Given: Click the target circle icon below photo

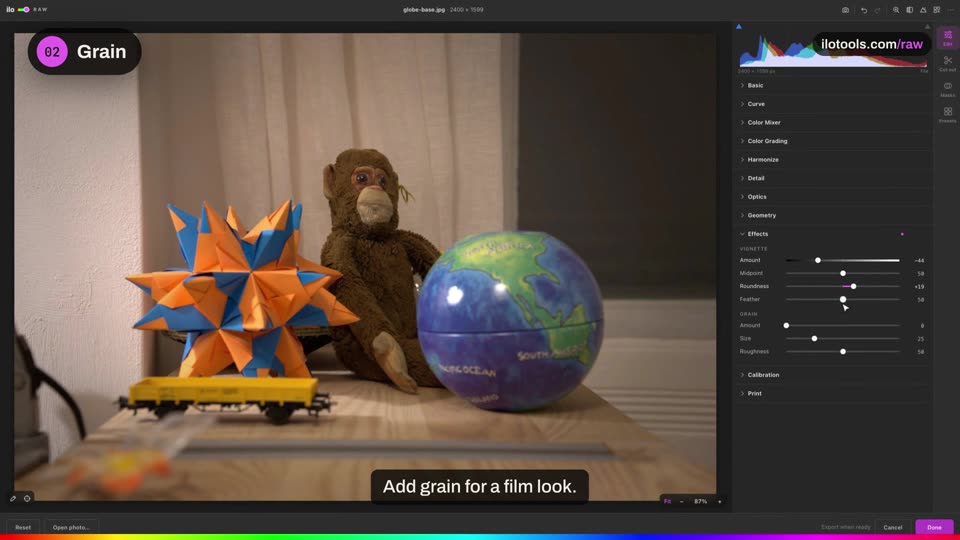Looking at the screenshot, I should (x=27, y=498).
